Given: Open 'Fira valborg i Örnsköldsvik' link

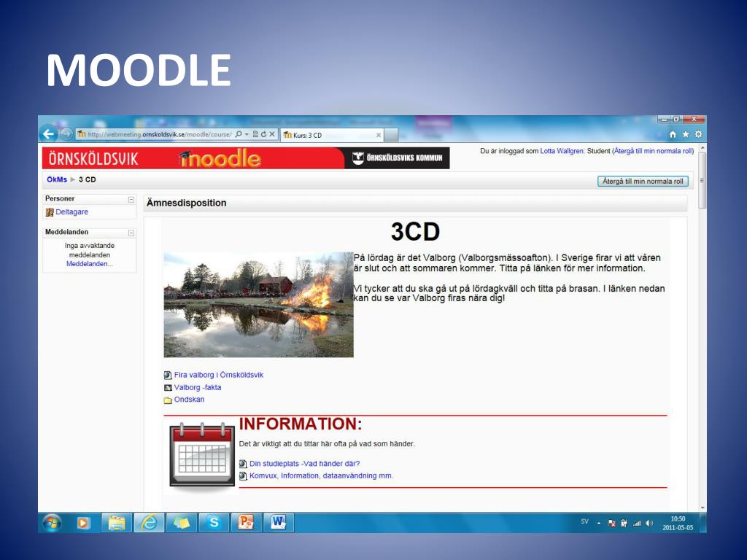Looking at the screenshot, I should (x=219, y=375).
